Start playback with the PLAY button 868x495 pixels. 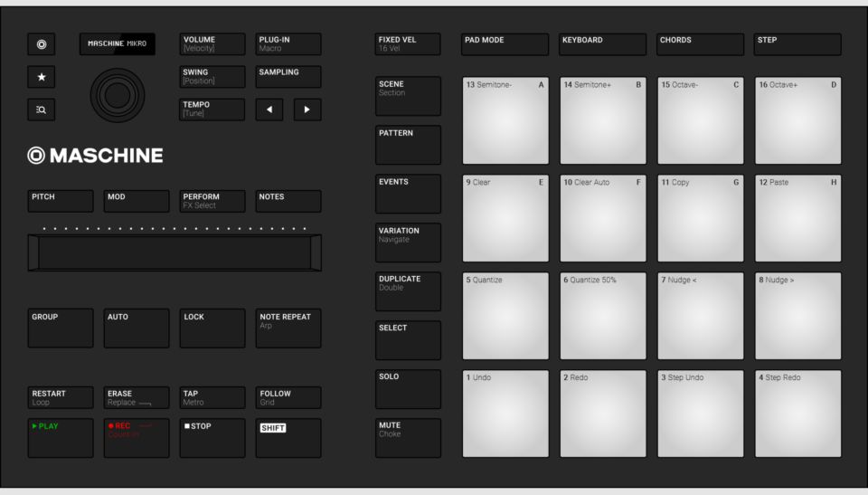[61, 438]
